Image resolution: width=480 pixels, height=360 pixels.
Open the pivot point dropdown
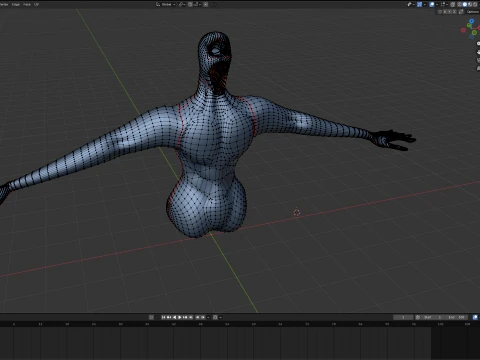182,4
